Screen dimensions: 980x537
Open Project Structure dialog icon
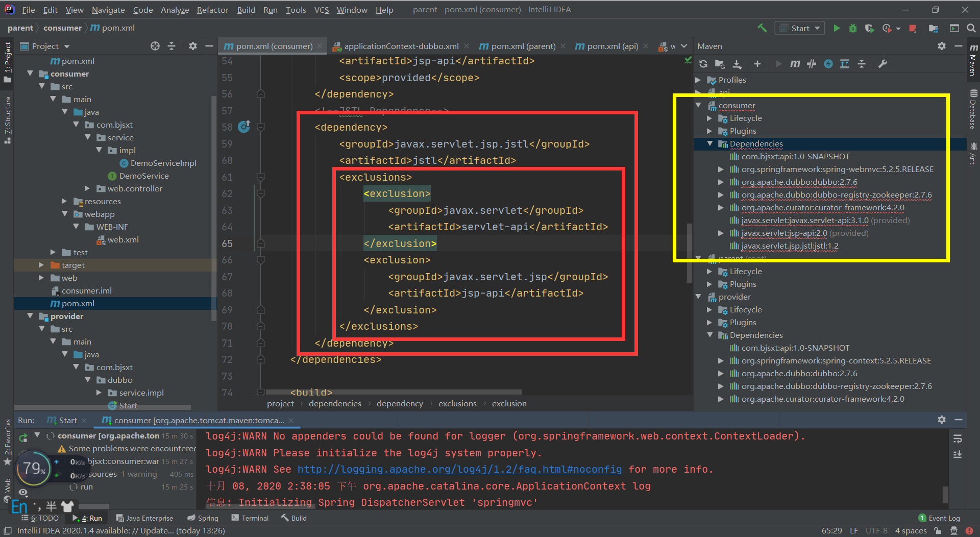point(934,28)
